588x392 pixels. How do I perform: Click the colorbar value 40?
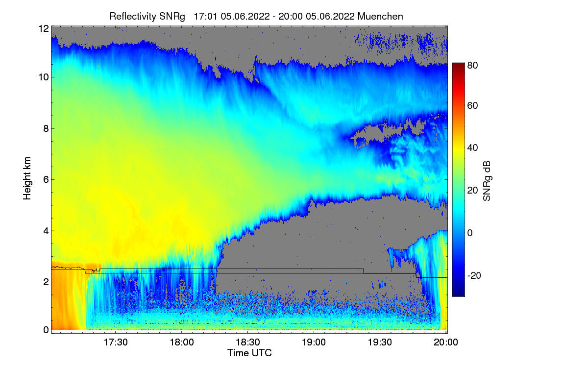472,148
